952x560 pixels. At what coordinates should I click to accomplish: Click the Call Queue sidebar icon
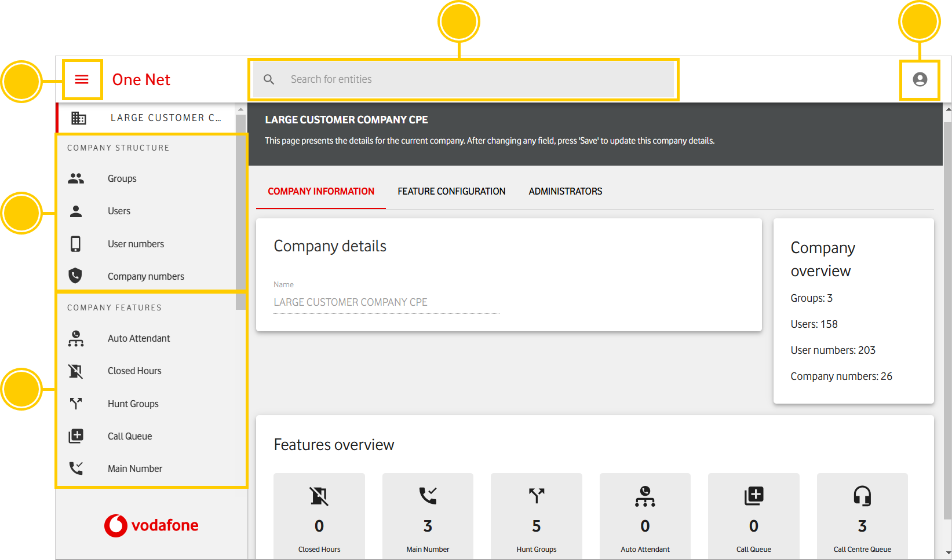pos(76,436)
